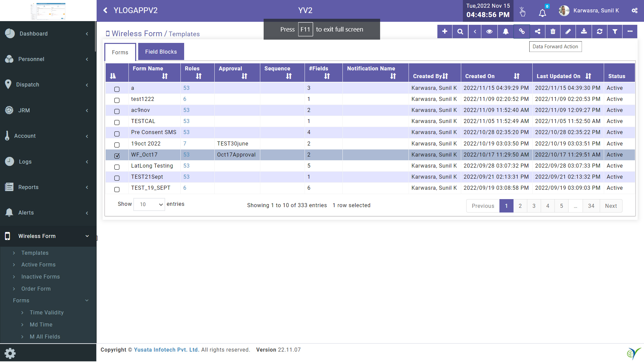The image size is (644, 362).
Task: Expand the Account sidebar menu
Action: tap(48, 136)
